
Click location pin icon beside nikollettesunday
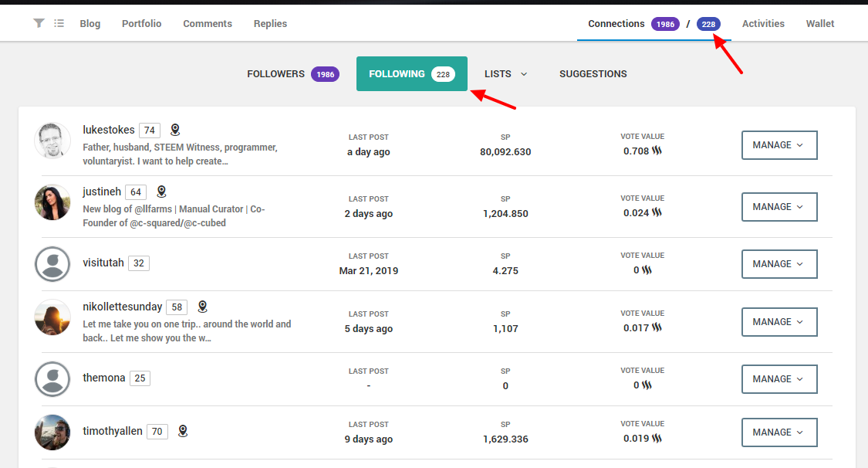202,307
